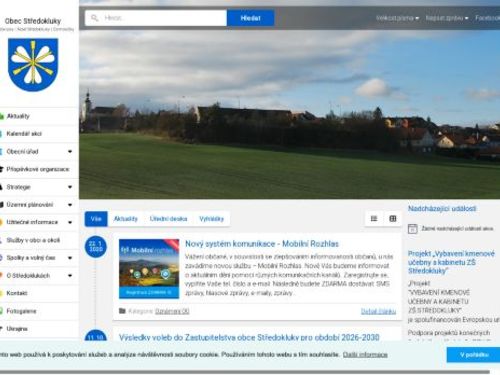The height and width of the screenshot is (375, 500).
Task: Open Kontakt in the sidebar menu
Action: tap(17, 293)
